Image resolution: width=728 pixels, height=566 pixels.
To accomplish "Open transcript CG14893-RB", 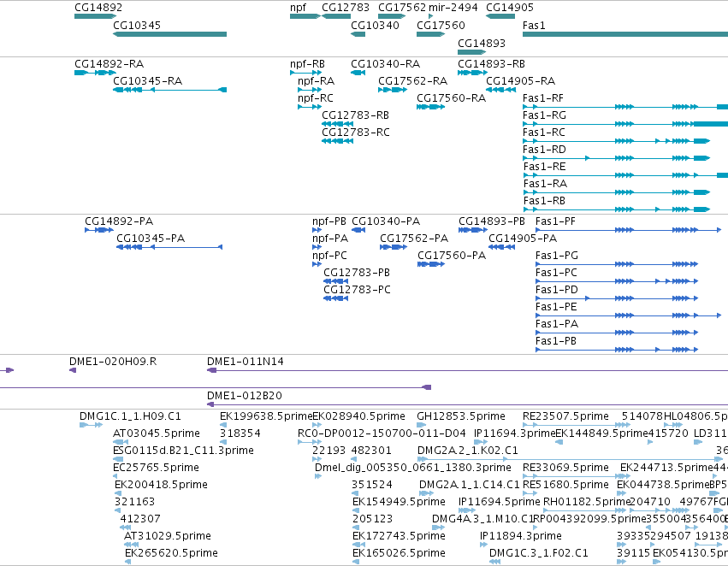I will click(x=491, y=63).
